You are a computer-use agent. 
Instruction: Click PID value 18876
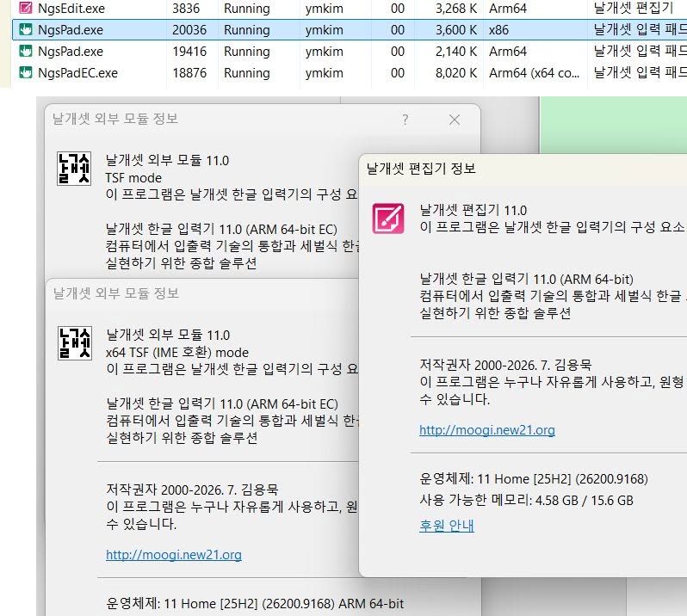point(189,72)
